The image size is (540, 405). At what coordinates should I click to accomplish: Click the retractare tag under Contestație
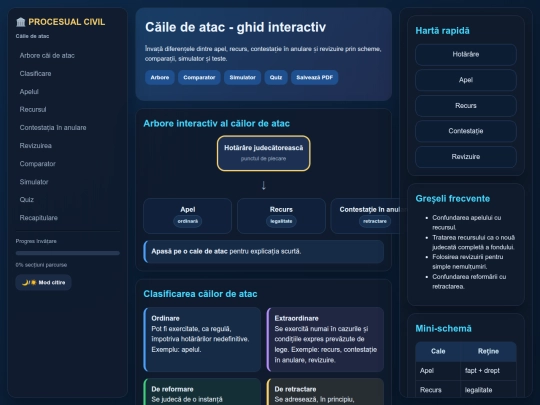(x=375, y=221)
